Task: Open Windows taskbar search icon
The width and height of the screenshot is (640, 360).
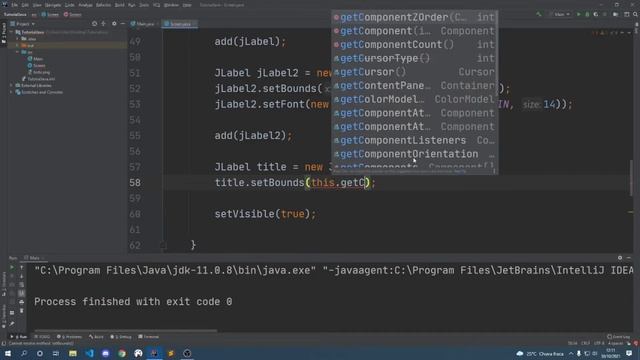Action: [x=24, y=353]
